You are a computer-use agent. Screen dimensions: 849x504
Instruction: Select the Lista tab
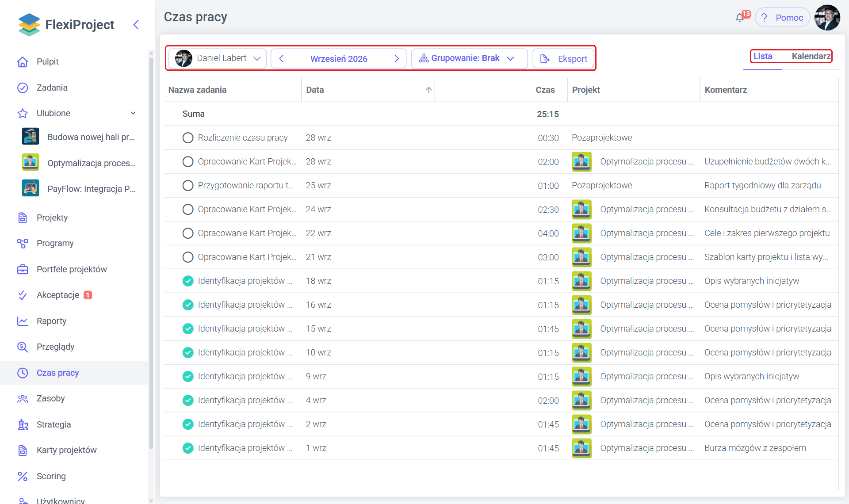pos(763,56)
